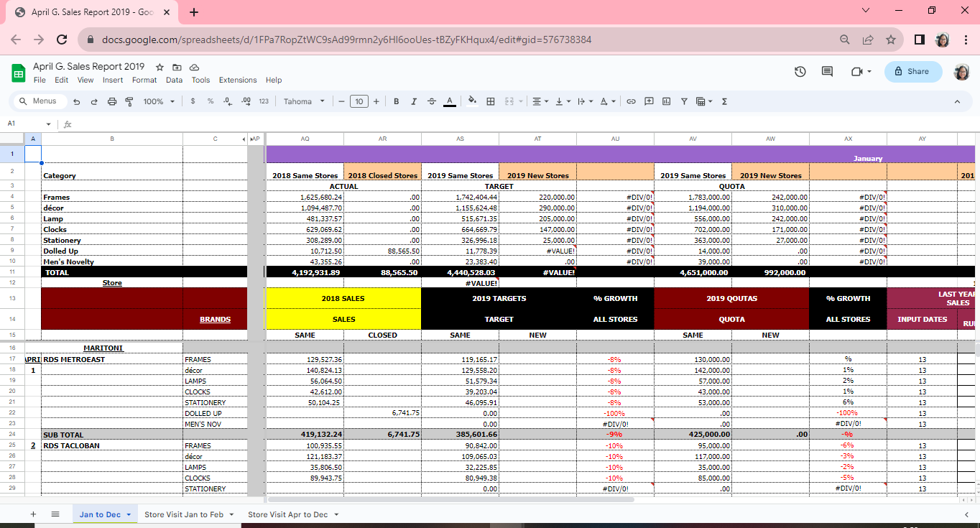Open the Google Sheets home icon
The image size is (980, 528).
click(x=19, y=73)
